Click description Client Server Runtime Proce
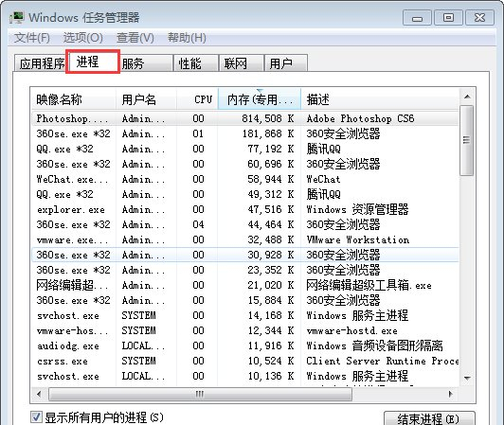Viewport: 504px width, 425px height. (383, 361)
